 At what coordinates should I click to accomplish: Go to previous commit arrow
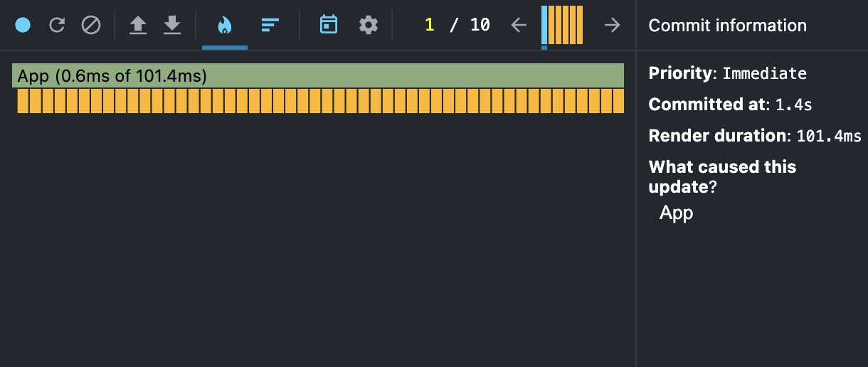519,26
